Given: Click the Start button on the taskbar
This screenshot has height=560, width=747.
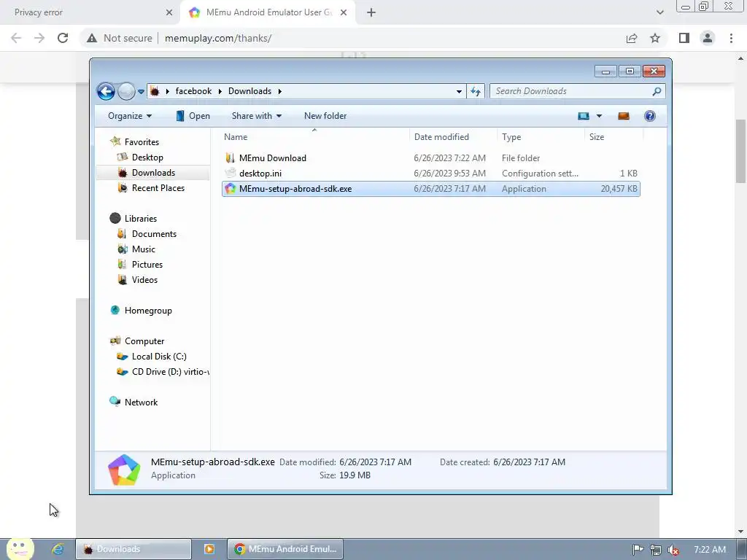Looking at the screenshot, I should coord(20,549).
